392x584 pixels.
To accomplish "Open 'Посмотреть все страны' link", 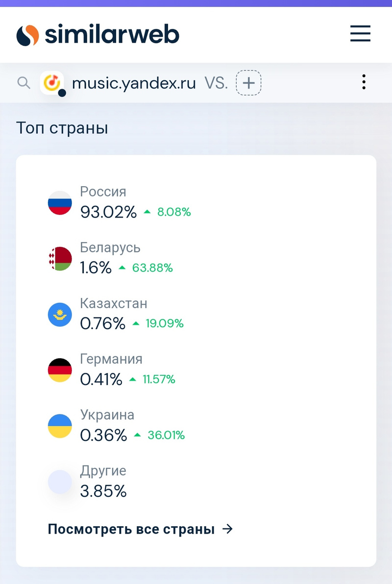I will (x=131, y=529).
